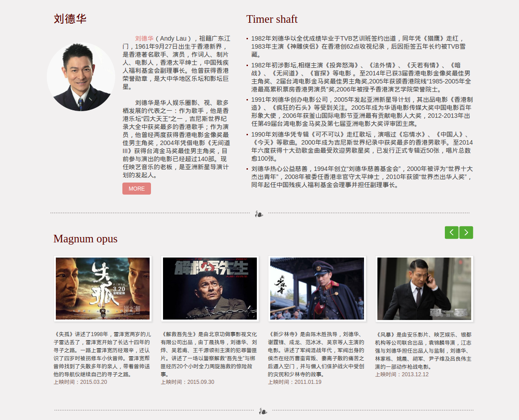The width and height of the screenshot is (519, 420).
Task: Click timeline entry about 1982年 TVB艺训班
Action: coord(359,46)
